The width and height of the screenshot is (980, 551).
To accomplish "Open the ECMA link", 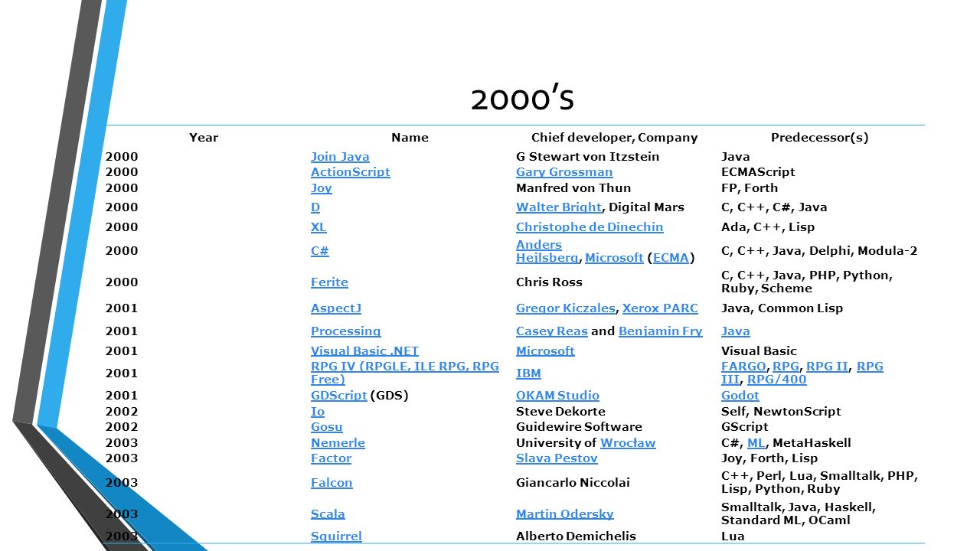I will (671, 258).
